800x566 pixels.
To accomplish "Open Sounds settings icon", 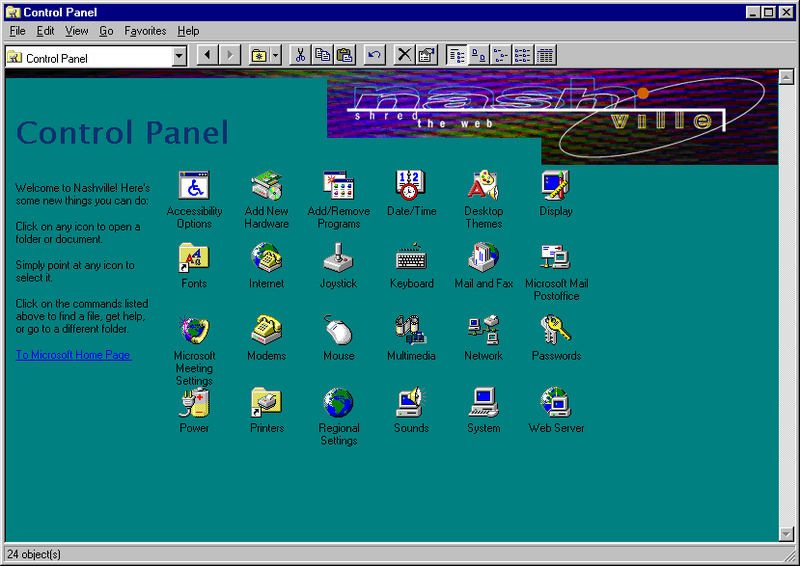I will coord(411,403).
